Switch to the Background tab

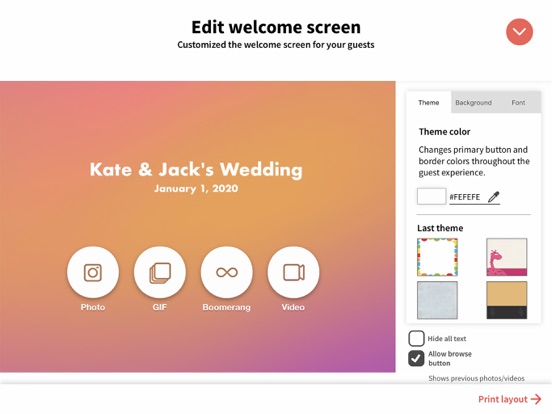click(473, 102)
